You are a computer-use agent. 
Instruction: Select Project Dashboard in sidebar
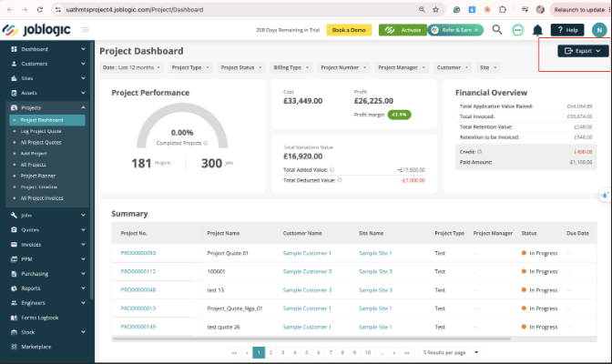point(47,120)
